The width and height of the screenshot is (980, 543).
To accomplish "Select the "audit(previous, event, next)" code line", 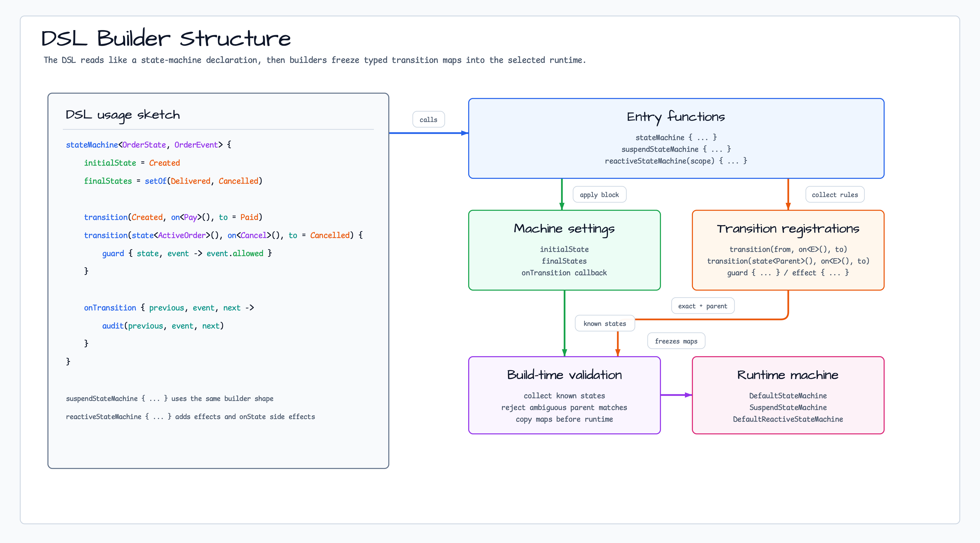I will point(163,326).
